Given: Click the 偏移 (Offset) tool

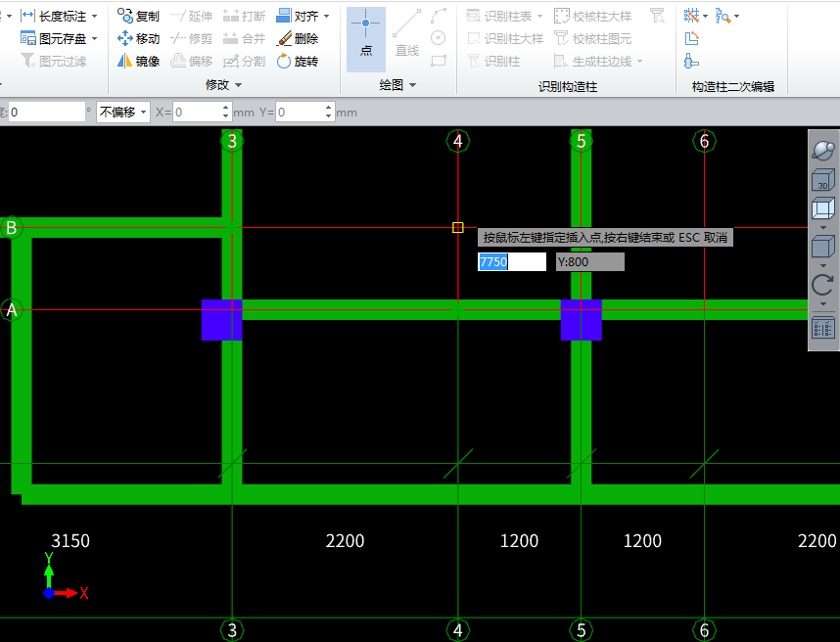Looking at the screenshot, I should tap(191, 61).
